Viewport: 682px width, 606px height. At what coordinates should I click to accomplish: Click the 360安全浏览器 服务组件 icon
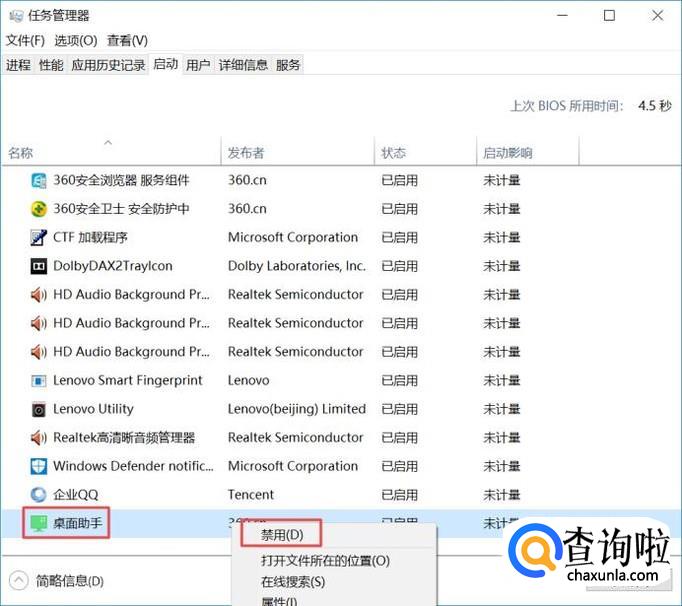[39, 180]
